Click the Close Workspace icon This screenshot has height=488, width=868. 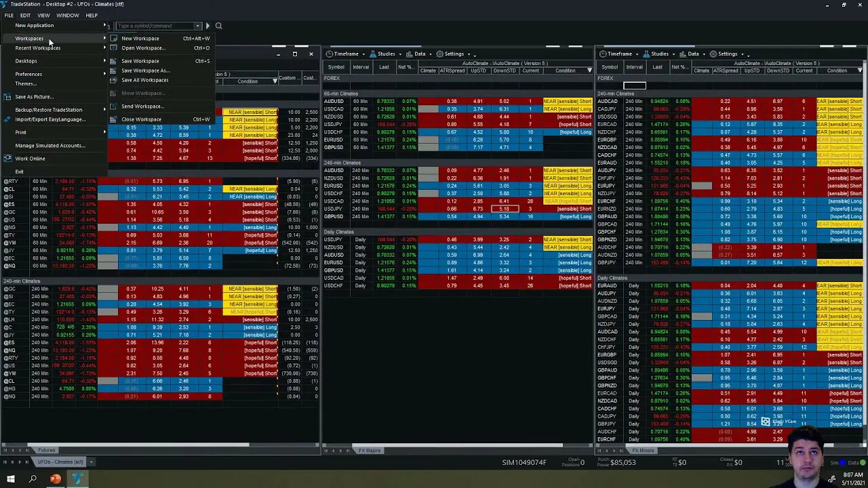pyautogui.click(x=115, y=119)
